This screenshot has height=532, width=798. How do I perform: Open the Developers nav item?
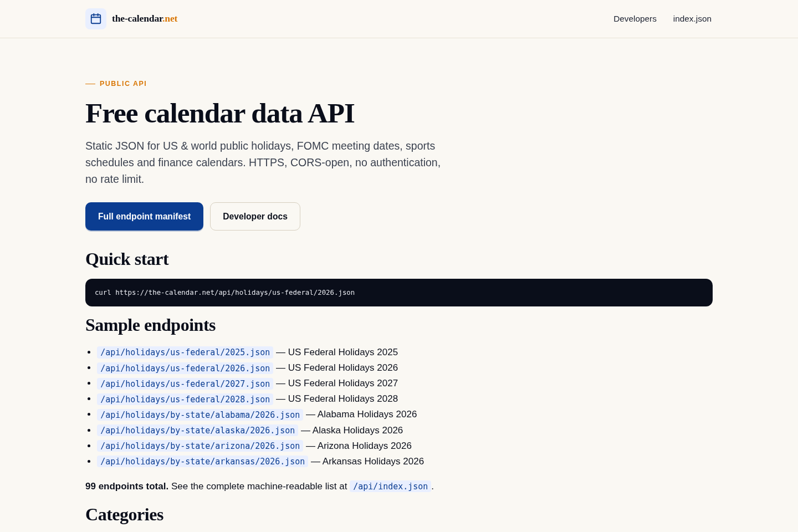[x=635, y=19]
